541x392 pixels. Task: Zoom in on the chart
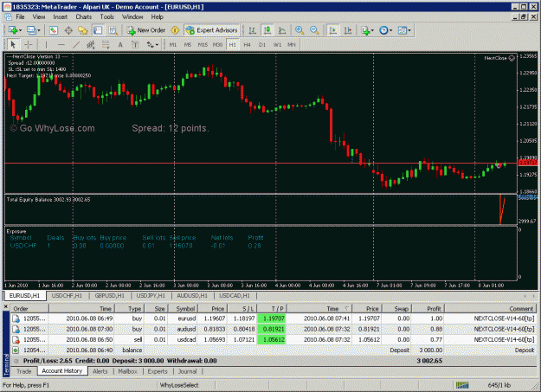pos(299,30)
